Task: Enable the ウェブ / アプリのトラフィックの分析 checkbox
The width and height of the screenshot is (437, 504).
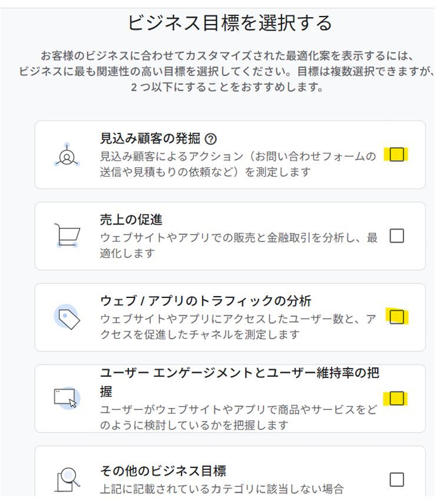Action: [397, 317]
